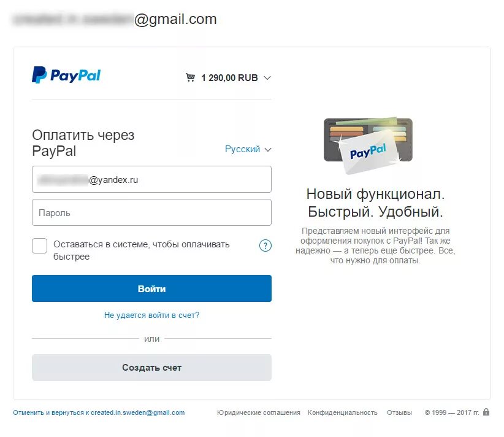This screenshot has height=437, width=504.
Task: Open Конфиденциальность footer link
Action: coord(342,412)
